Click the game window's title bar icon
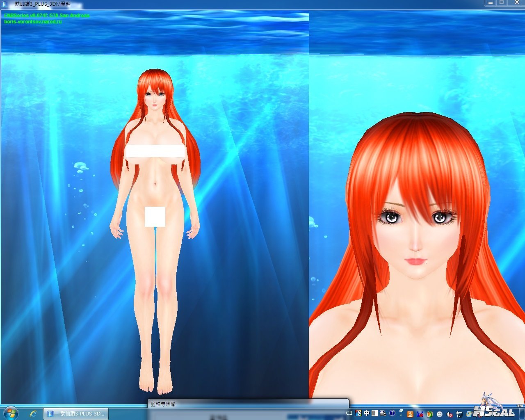The image size is (525, 420). click(5, 4)
